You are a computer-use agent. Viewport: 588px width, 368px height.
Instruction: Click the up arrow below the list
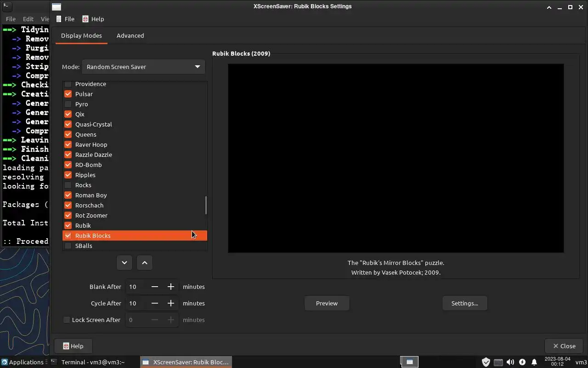[145, 263]
